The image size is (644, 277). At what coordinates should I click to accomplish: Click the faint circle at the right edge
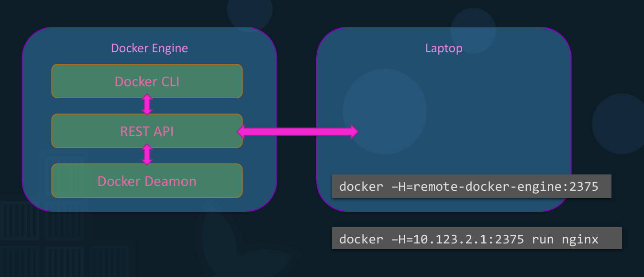pos(620,124)
